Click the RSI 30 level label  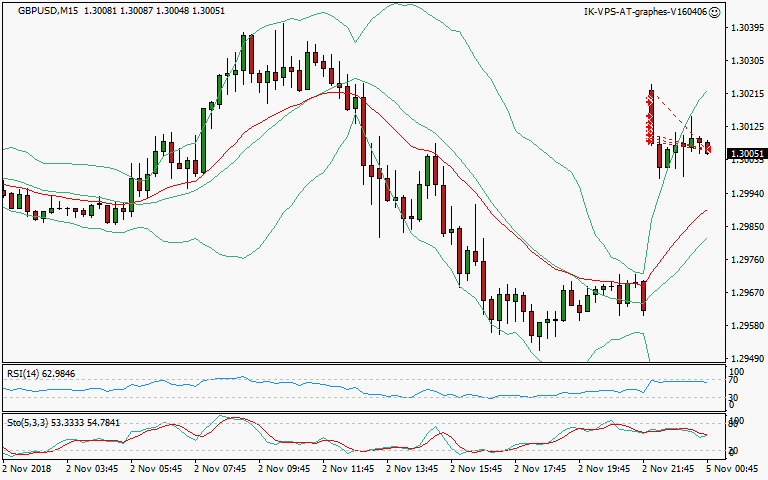[x=733, y=397]
